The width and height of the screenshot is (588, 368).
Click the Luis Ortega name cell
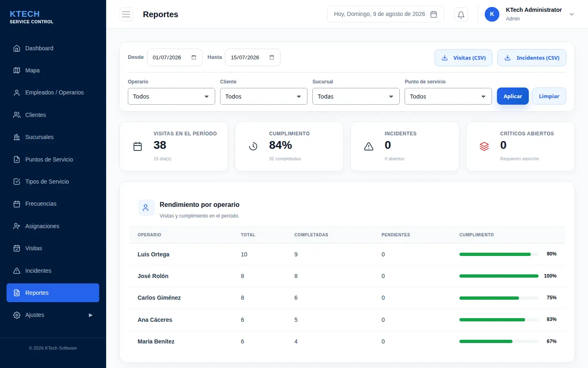154,254
